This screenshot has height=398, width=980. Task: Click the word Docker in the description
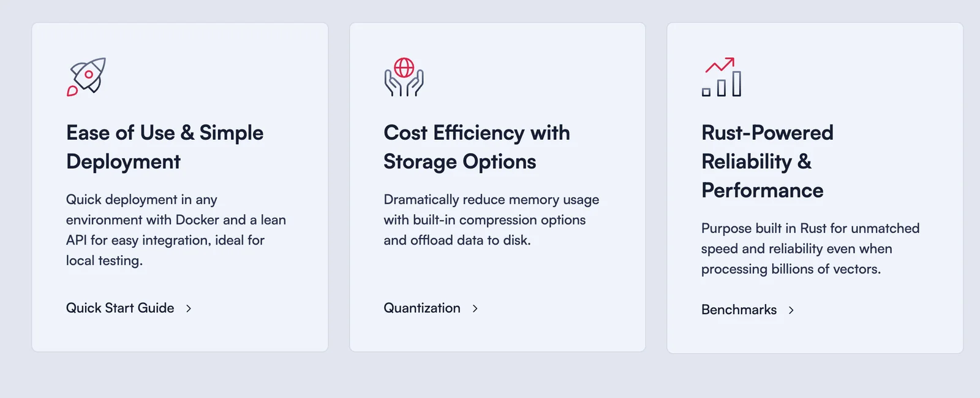[x=197, y=220]
